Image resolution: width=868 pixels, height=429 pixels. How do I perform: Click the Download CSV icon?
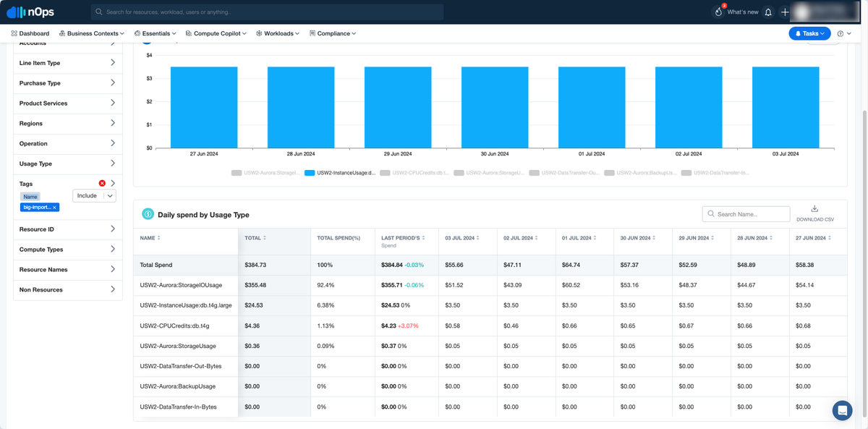coord(814,209)
